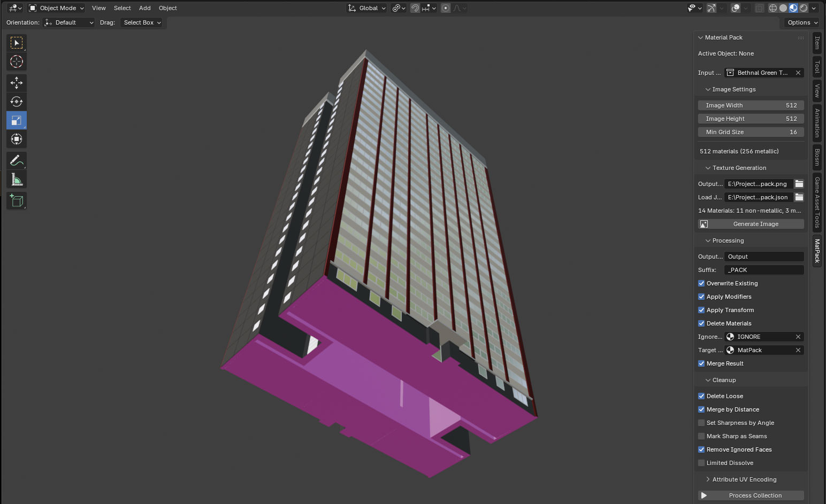Disable the Overwrite Existing checkbox
The width and height of the screenshot is (826, 504).
tap(701, 283)
